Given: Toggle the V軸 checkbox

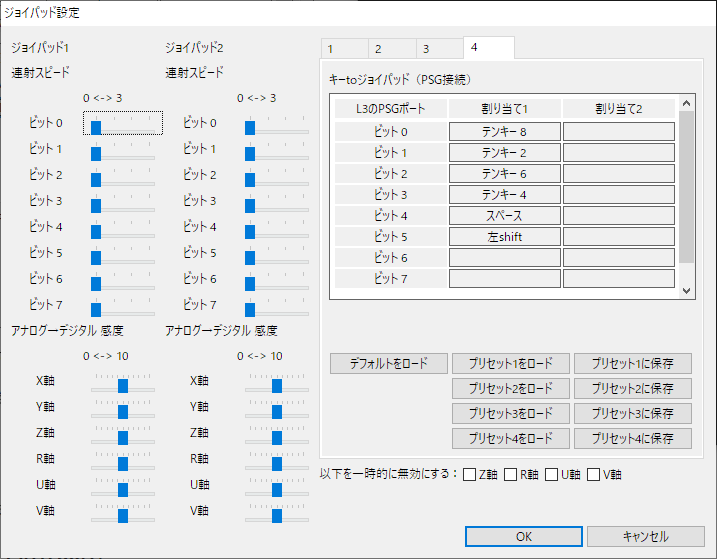Looking at the screenshot, I should coord(594,474).
